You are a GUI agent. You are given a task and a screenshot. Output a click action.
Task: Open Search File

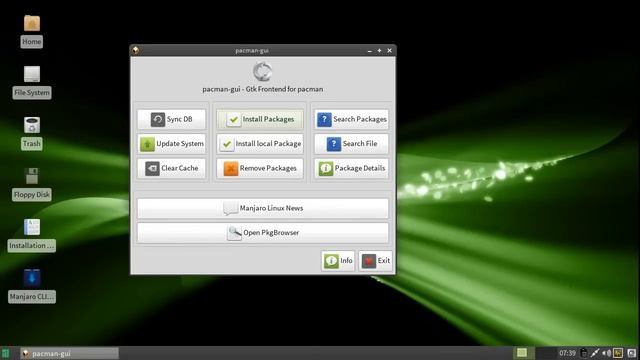point(351,144)
